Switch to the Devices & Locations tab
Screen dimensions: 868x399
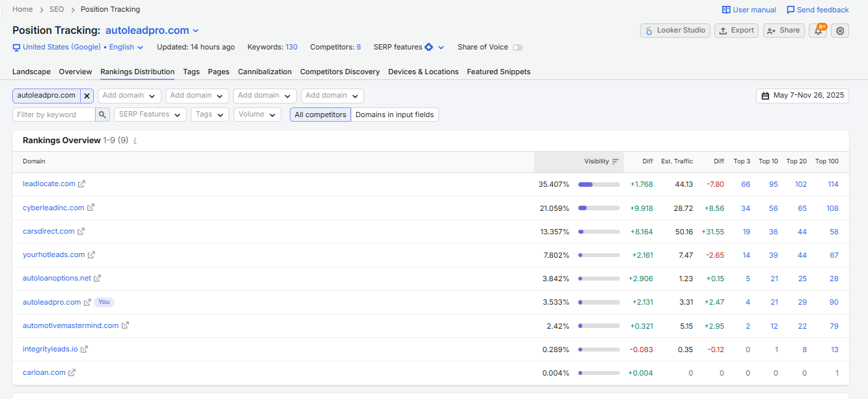[423, 72]
